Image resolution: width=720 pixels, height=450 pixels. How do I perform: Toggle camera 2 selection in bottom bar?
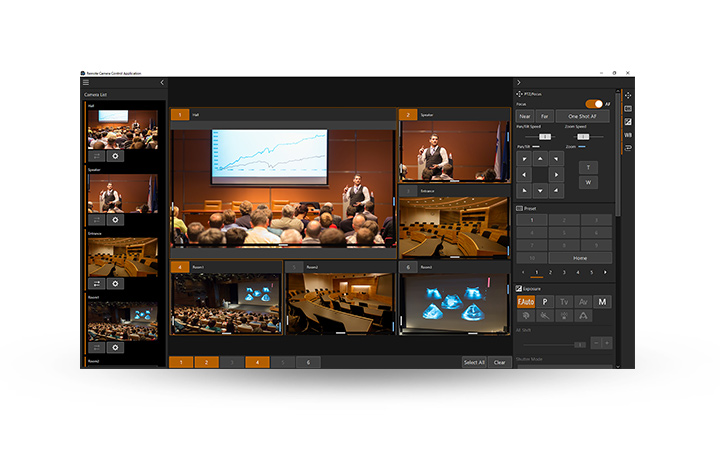[x=206, y=362]
